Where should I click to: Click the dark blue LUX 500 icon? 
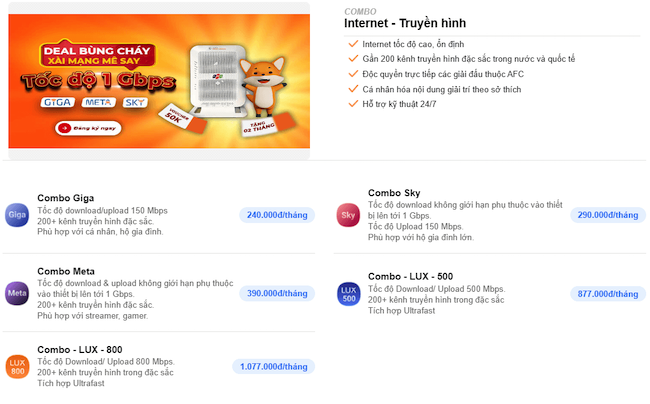tap(349, 294)
